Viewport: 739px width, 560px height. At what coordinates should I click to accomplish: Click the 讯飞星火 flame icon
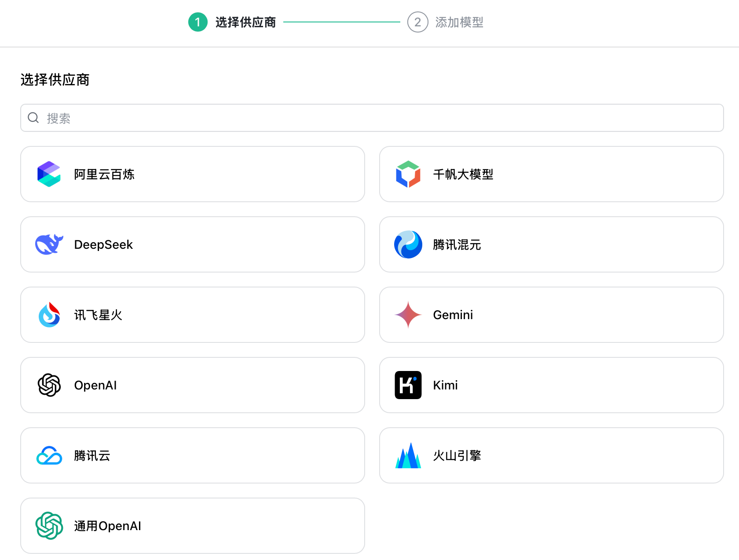click(x=49, y=315)
